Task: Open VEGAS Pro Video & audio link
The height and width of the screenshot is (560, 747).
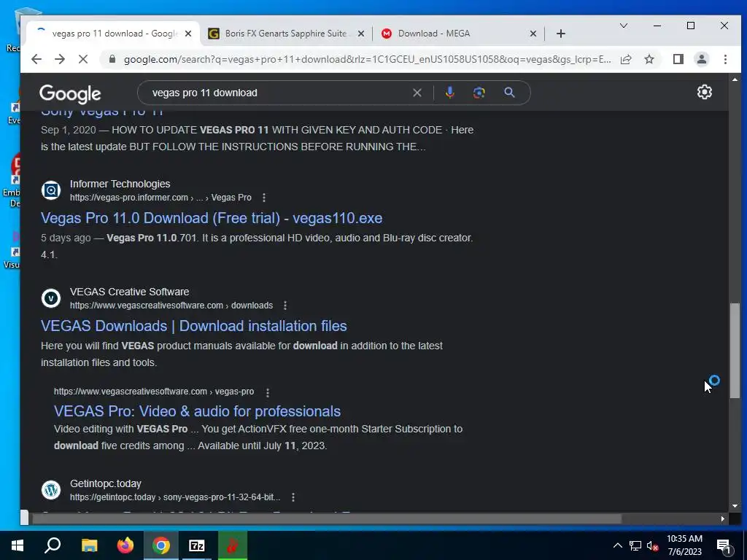Action: pos(197,411)
